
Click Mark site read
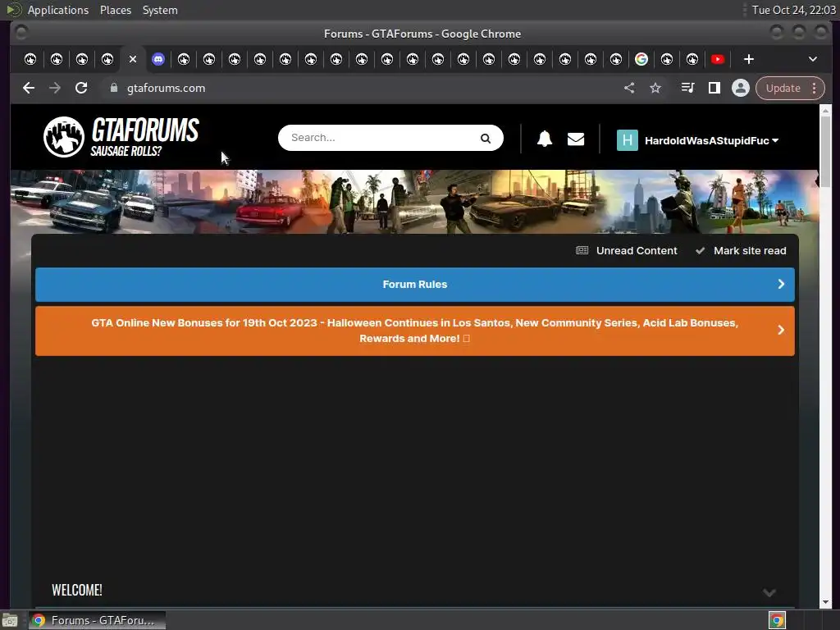click(741, 251)
